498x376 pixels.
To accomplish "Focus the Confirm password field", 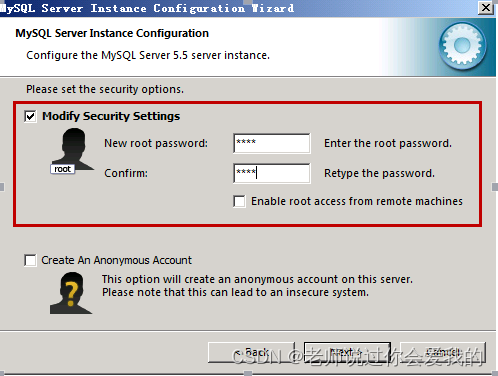I will click(272, 173).
